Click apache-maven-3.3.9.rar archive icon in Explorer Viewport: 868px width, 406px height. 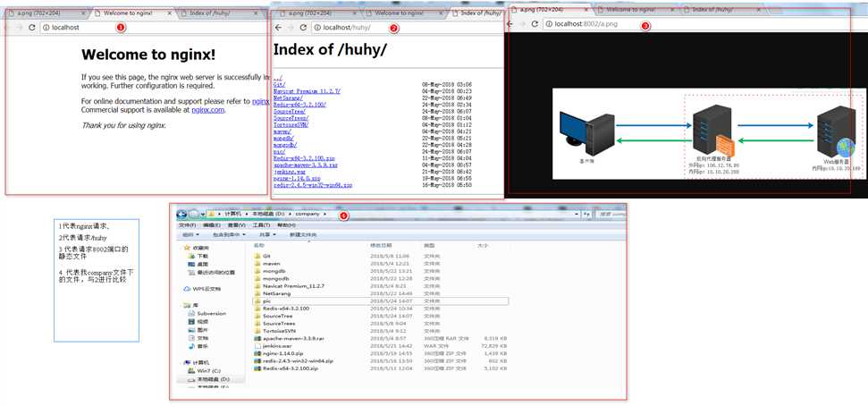click(257, 338)
